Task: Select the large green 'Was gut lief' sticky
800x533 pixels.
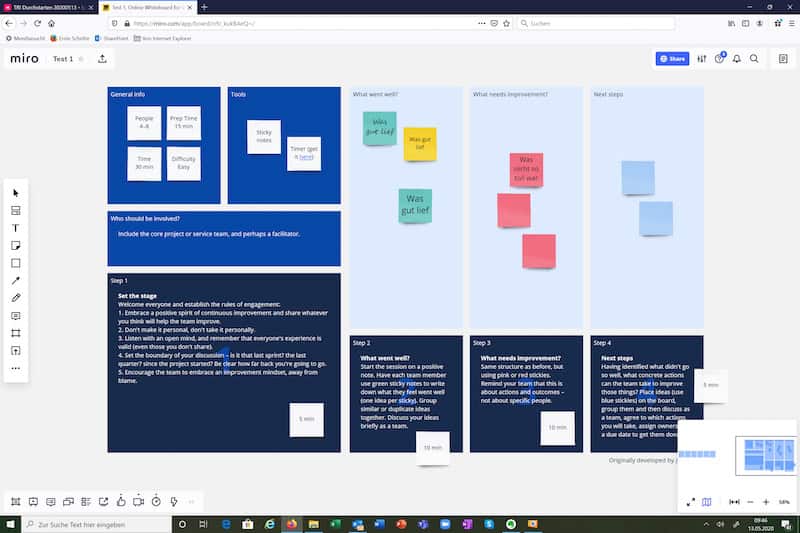Action: click(x=415, y=206)
